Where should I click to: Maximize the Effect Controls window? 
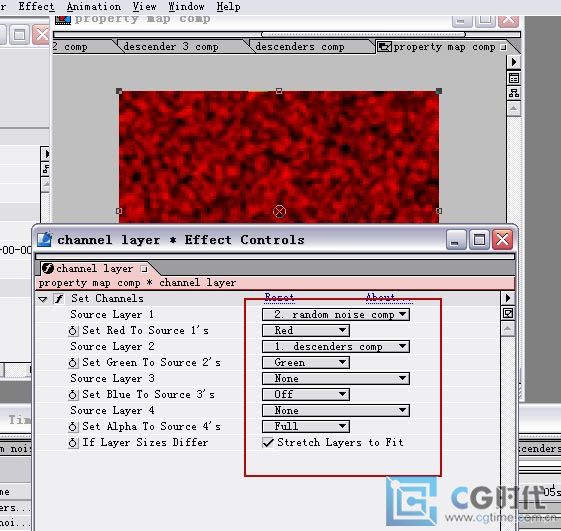479,239
